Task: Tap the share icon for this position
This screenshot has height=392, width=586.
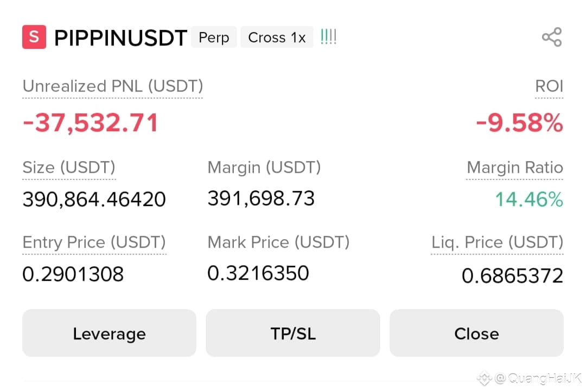Action: 552,37
